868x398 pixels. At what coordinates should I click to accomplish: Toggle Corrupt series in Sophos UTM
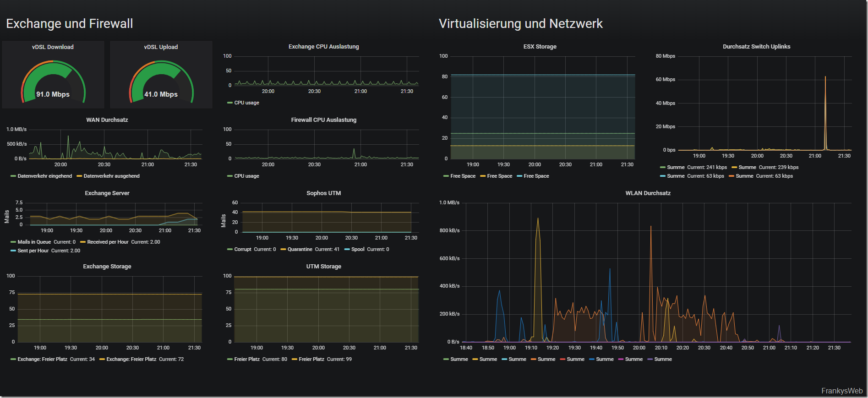[243, 249]
